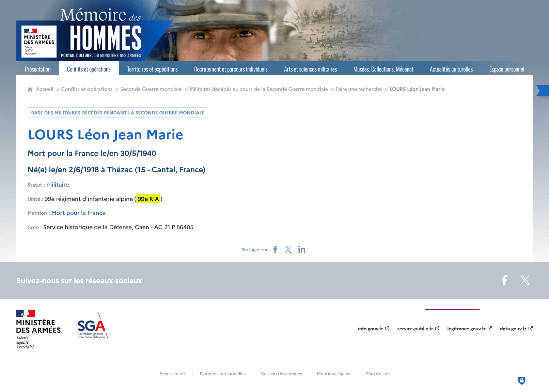Click the blue shield privacy icon
This screenshot has height=392, width=549.
click(521, 380)
